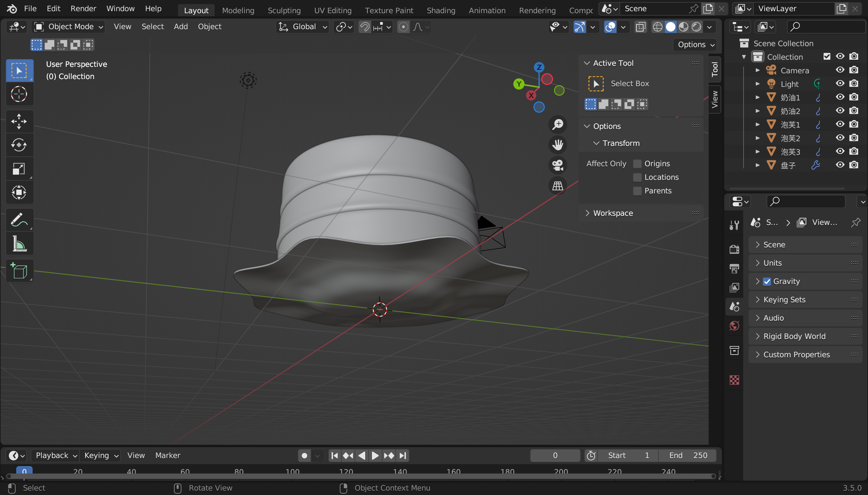Click the timeline playhead at frame 0

point(24,472)
